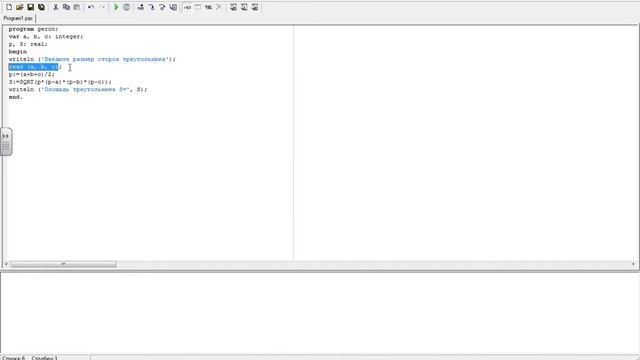Viewport: 640px width, 360px height.
Task: Click the a=b toolbar icon
Action: click(x=187, y=7)
